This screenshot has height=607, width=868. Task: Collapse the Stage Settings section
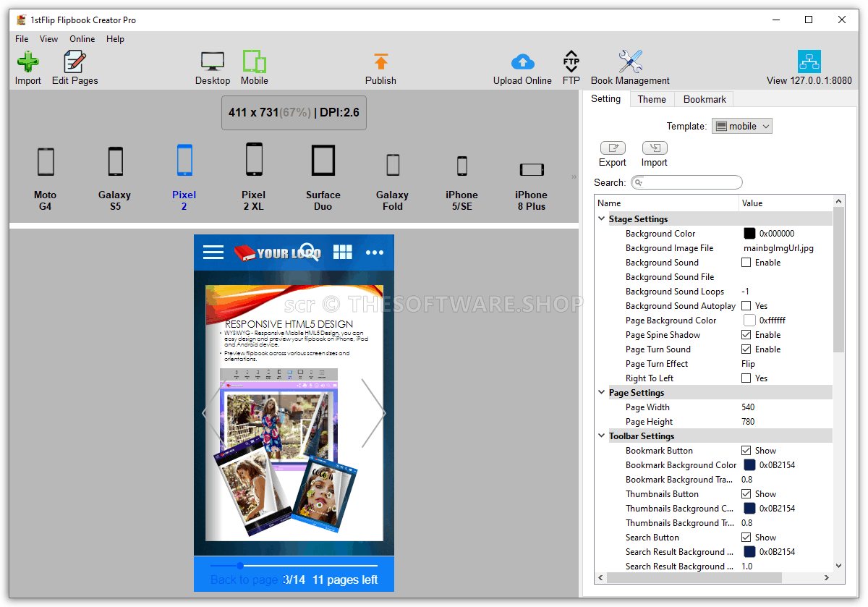click(x=602, y=219)
